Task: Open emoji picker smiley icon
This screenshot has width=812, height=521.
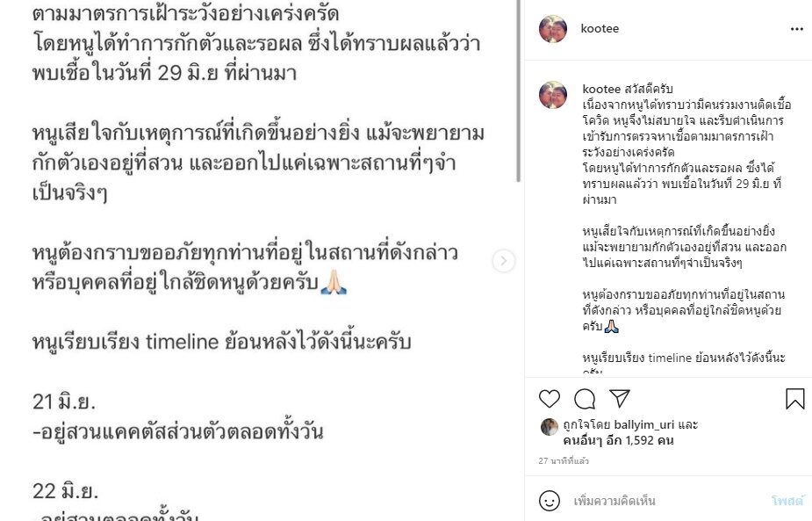Action: (x=550, y=501)
